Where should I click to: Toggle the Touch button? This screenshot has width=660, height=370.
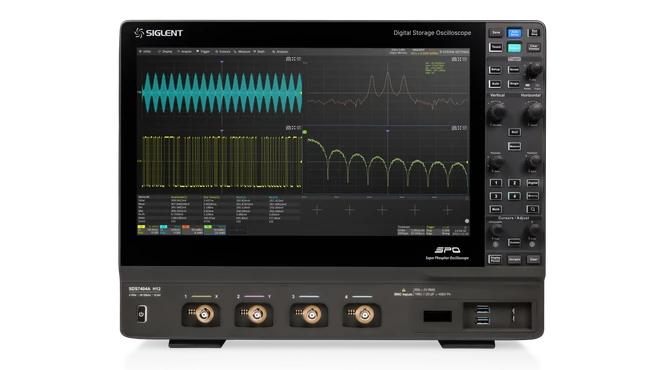point(496,47)
